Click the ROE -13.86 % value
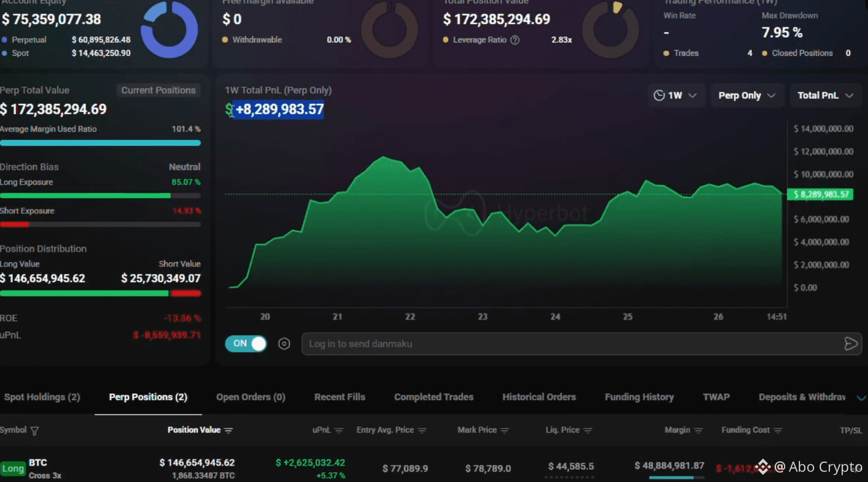The image size is (868, 482). (182, 318)
